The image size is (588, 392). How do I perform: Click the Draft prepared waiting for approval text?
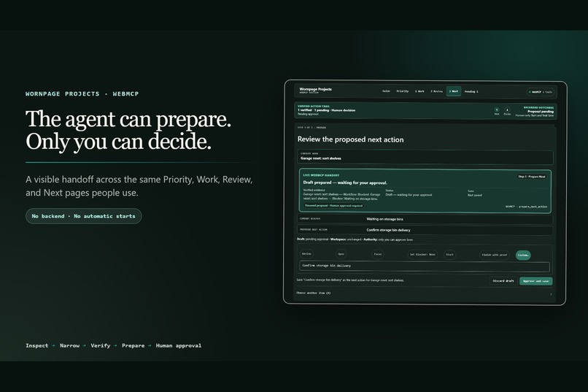coord(345,182)
